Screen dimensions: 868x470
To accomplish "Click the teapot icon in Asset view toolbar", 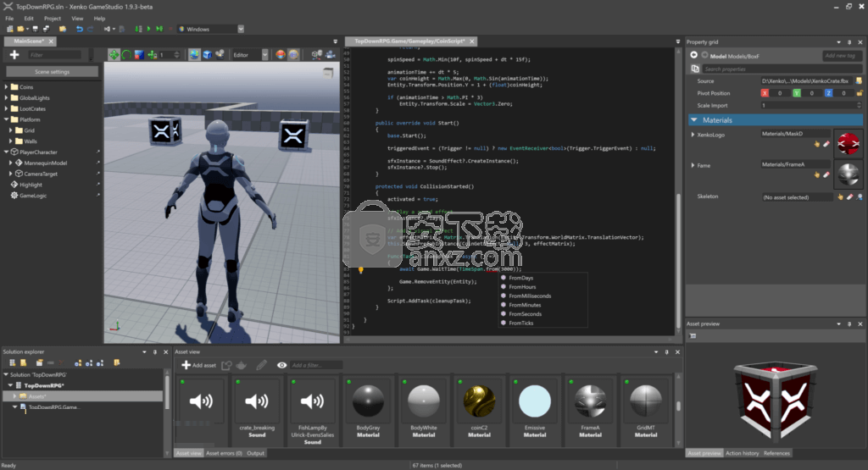I will [x=242, y=365].
